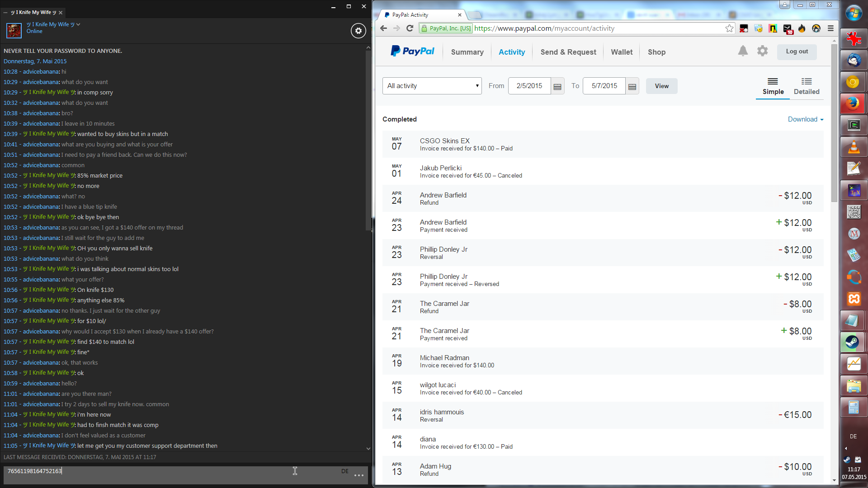
Task: Bookmark page with star icon
Action: coord(729,28)
